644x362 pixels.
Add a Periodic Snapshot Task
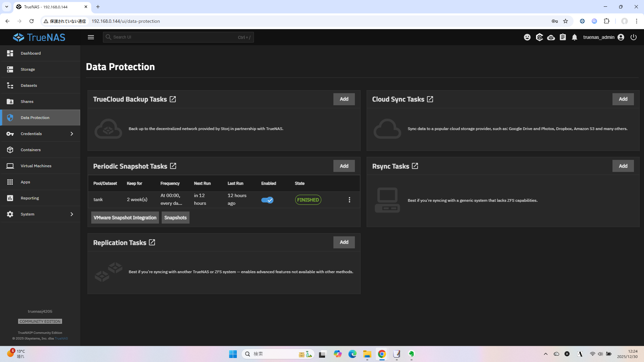pos(344,166)
